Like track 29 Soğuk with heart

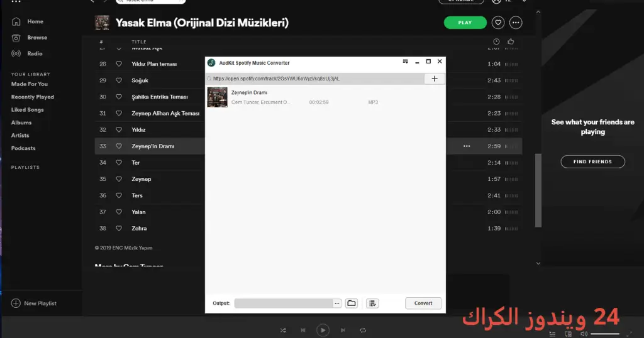[x=119, y=80]
